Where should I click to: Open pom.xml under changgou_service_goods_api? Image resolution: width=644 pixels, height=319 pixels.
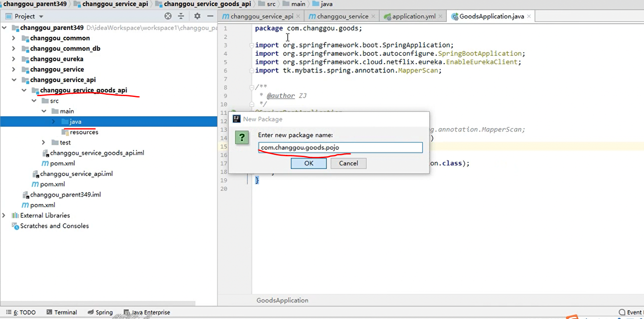[63, 163]
